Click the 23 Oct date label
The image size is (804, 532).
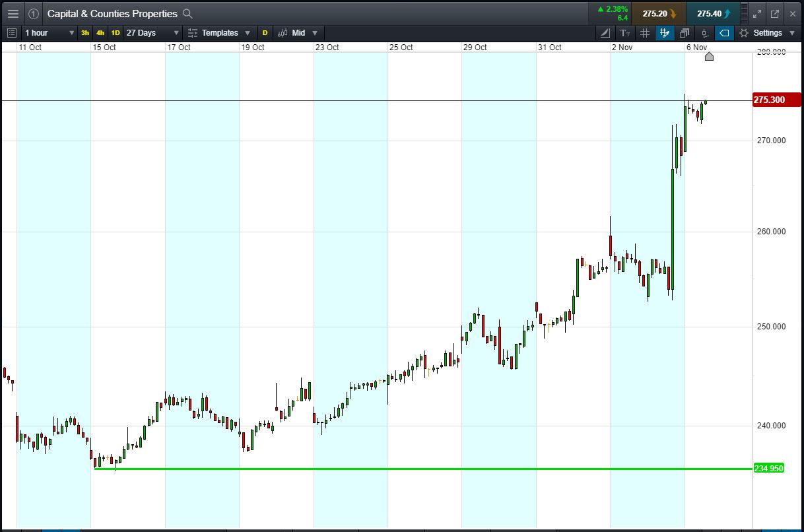point(327,47)
